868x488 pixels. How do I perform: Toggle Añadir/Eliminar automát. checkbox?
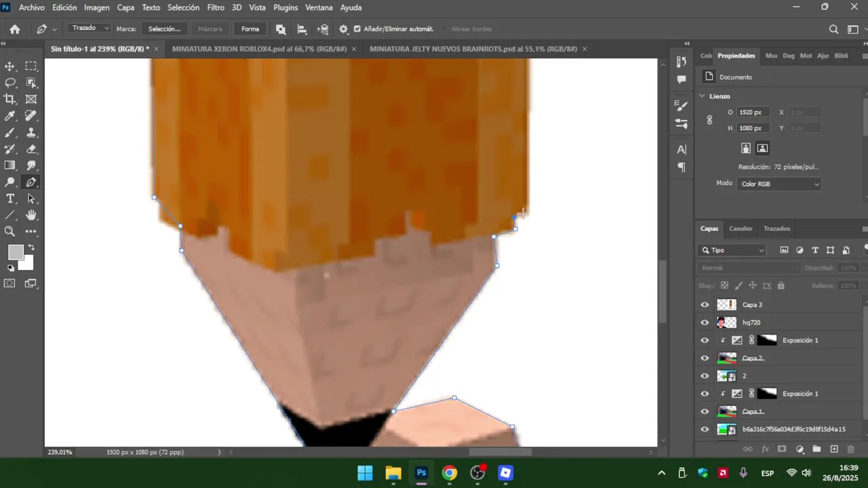click(357, 29)
